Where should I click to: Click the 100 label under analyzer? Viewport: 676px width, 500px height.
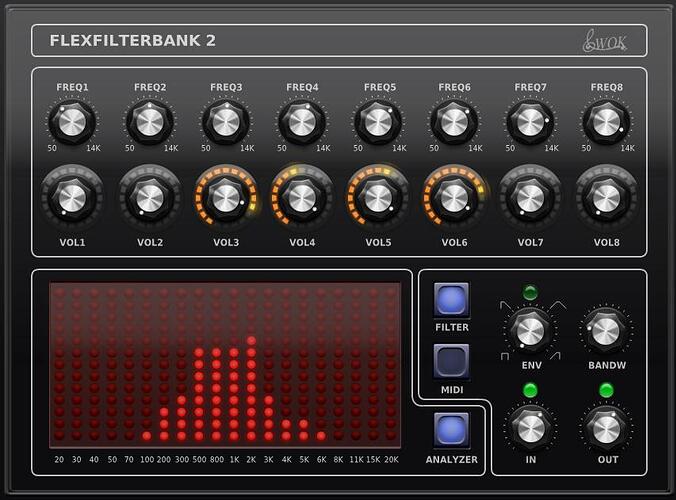click(147, 459)
